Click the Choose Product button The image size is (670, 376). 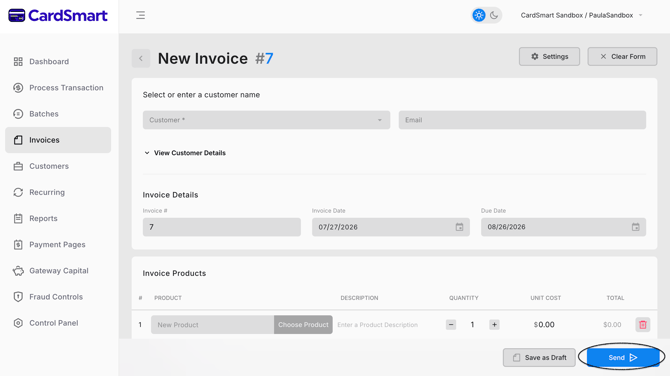tap(303, 325)
